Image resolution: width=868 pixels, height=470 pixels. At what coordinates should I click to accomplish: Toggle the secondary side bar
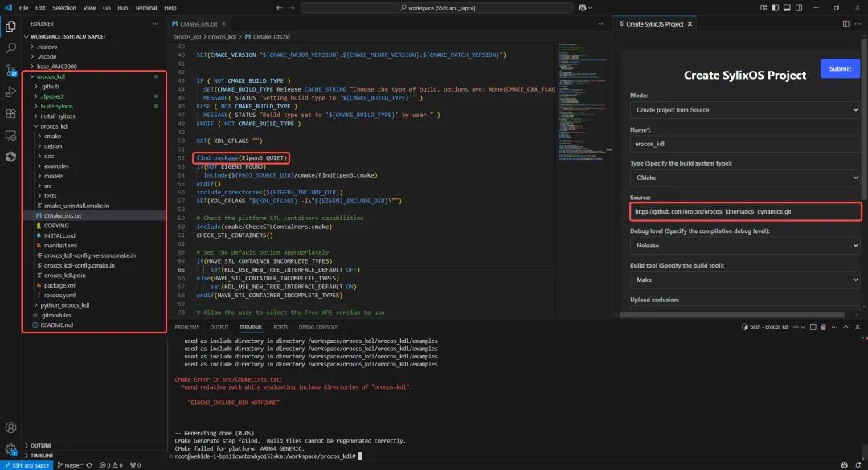pos(799,8)
